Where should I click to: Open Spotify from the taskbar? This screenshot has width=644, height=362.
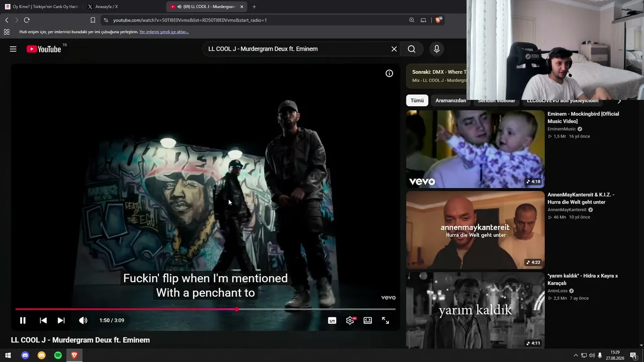point(58,355)
